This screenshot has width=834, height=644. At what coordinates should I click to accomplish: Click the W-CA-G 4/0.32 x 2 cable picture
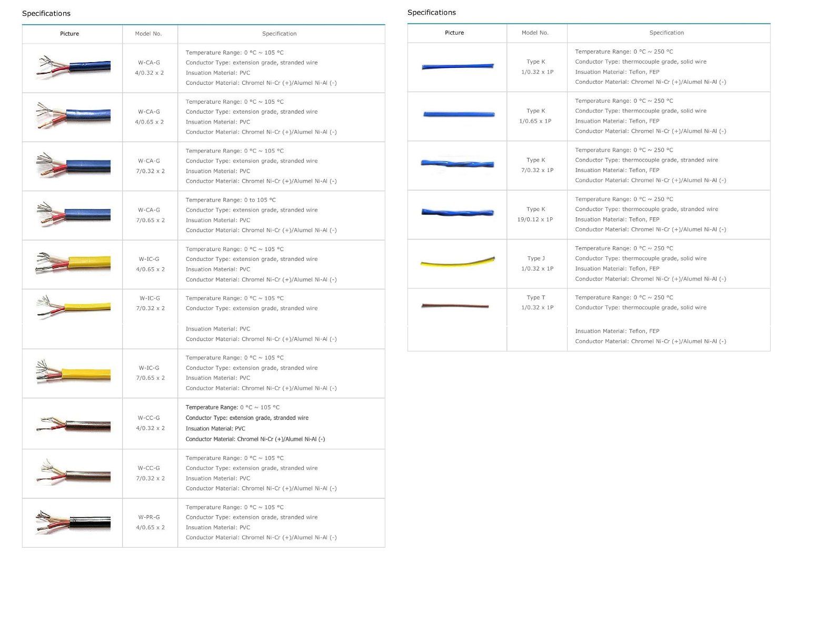(x=73, y=67)
